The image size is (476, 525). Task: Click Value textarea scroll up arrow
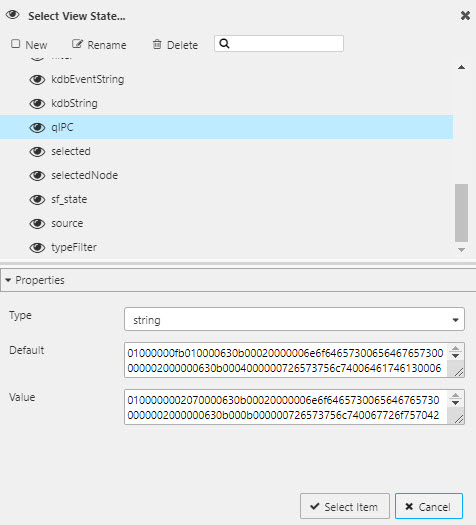456,395
